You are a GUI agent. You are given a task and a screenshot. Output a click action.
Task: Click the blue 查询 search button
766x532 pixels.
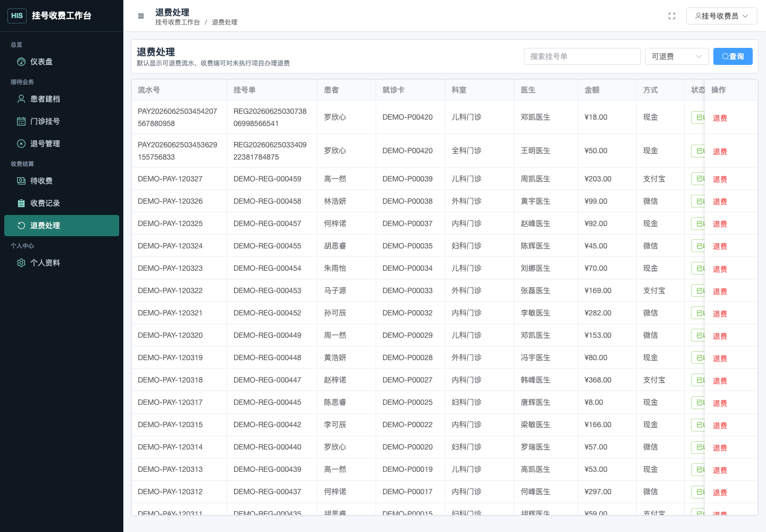click(x=733, y=56)
